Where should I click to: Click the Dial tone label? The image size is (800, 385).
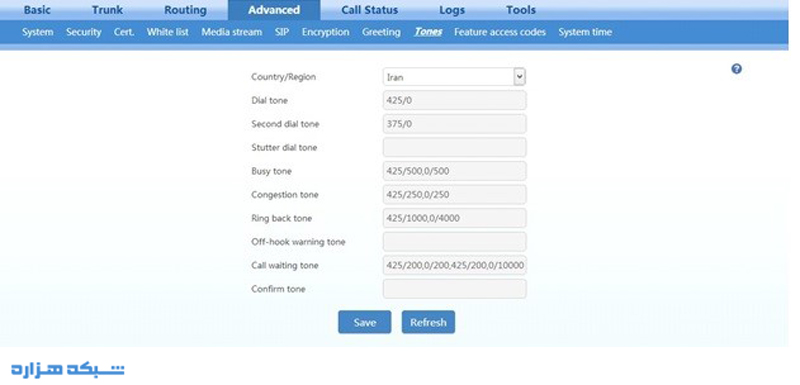pyautogui.click(x=269, y=100)
